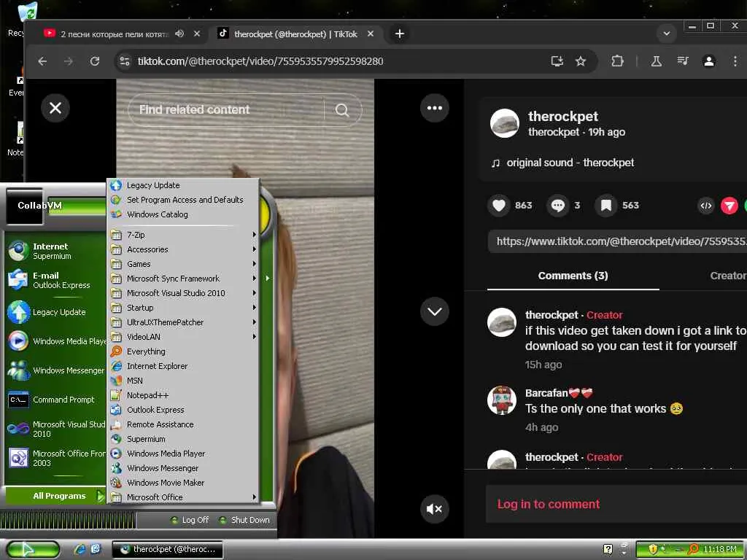
Task: Go forward in browser history
Action: point(69,61)
